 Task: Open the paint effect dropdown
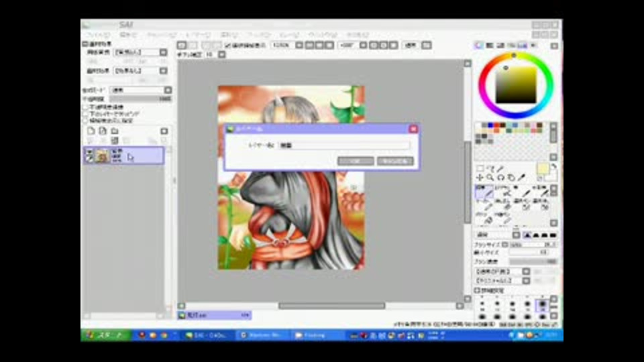pos(163,70)
